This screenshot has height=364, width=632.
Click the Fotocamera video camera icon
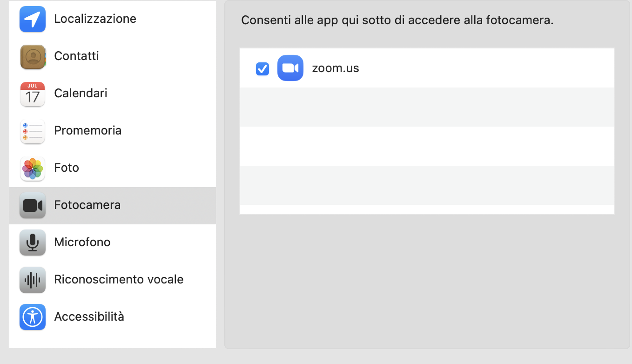point(33,205)
